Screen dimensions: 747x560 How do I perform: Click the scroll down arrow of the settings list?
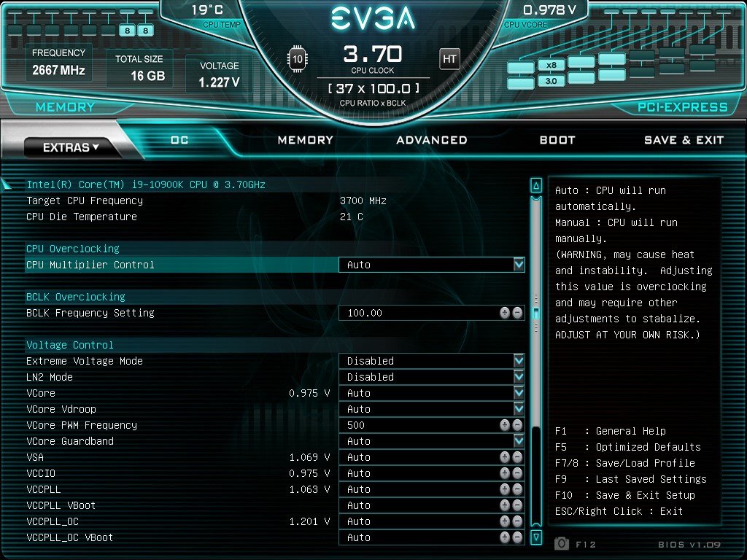coord(536,537)
